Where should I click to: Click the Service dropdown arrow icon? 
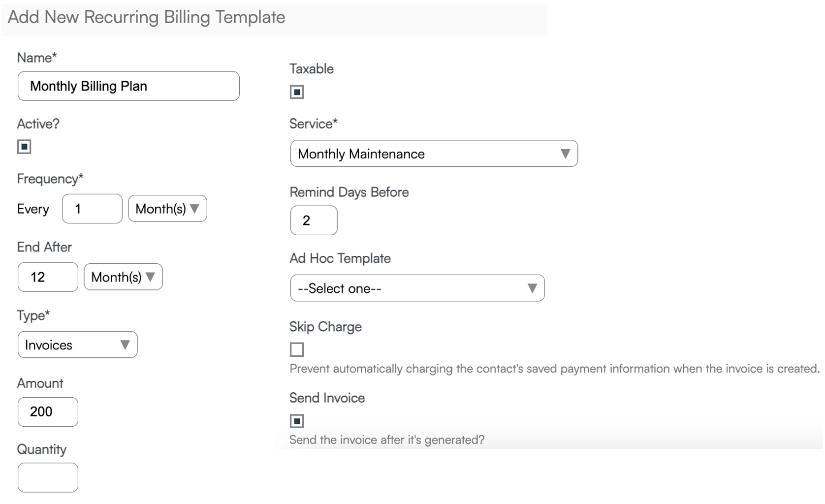click(x=565, y=154)
